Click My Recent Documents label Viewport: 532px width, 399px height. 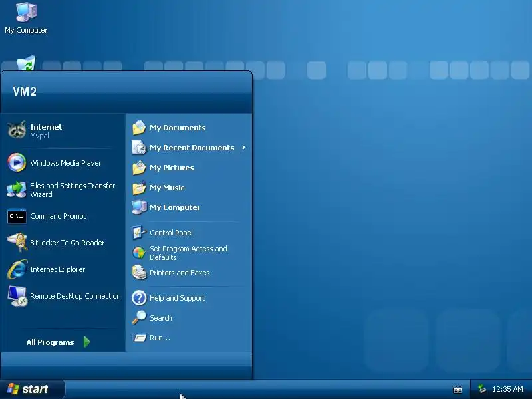pos(192,148)
